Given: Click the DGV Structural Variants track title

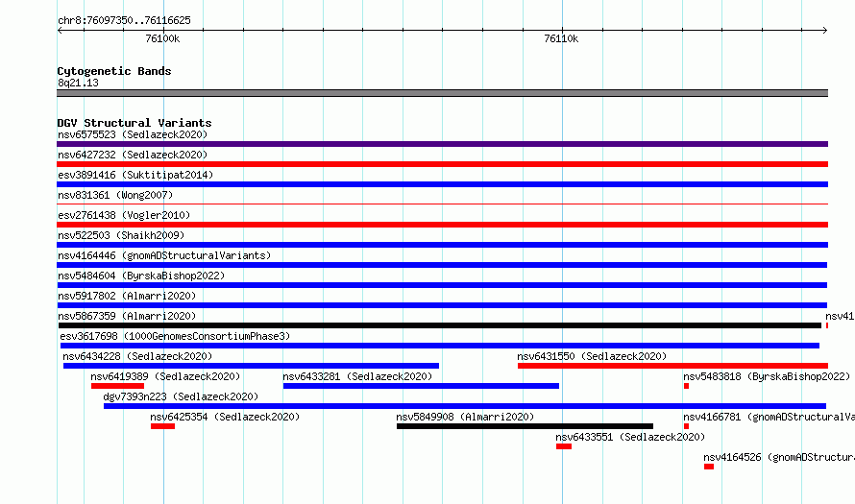Looking at the screenshot, I should [x=134, y=123].
